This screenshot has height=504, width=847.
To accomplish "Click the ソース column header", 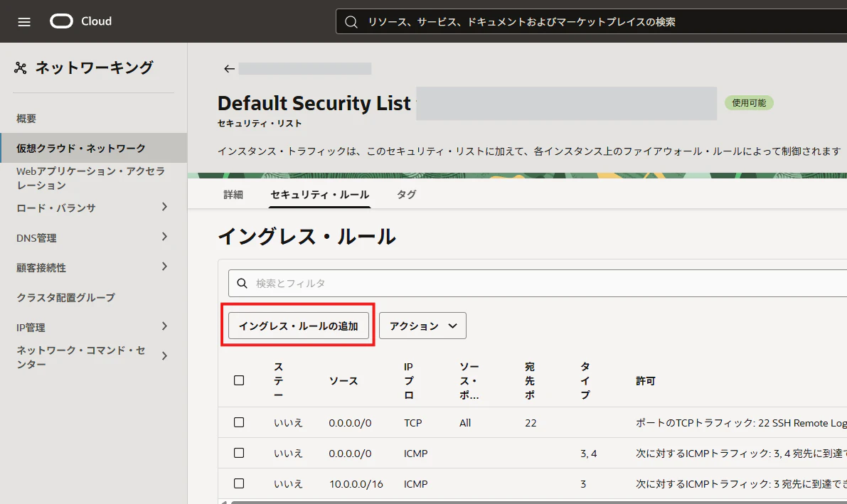I will [x=343, y=381].
